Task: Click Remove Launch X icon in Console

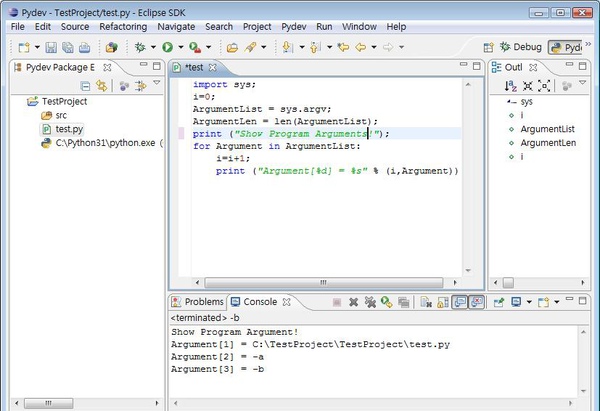Action: point(354,302)
